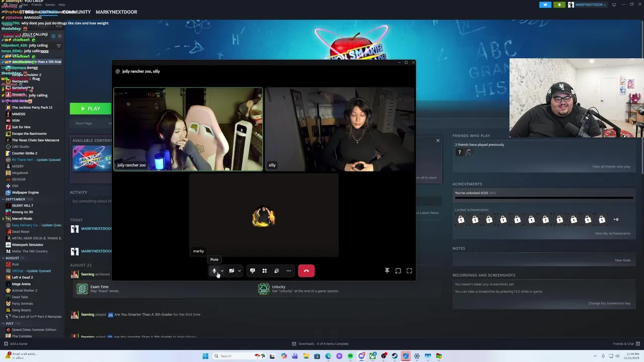Open microphone options arrow beside Mute
Image resolution: width=644 pixels, height=362 pixels.
[x=222, y=270]
